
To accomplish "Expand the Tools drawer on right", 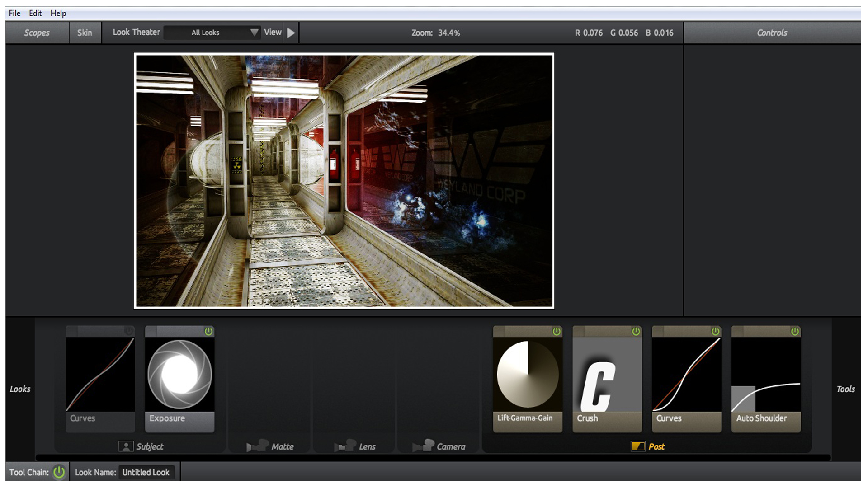I will coord(845,389).
